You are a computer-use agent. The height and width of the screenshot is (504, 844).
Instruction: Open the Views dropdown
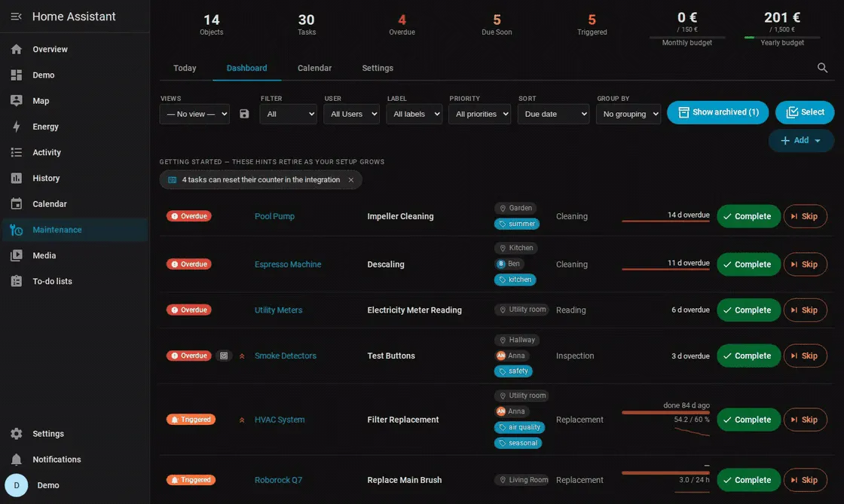(194, 114)
